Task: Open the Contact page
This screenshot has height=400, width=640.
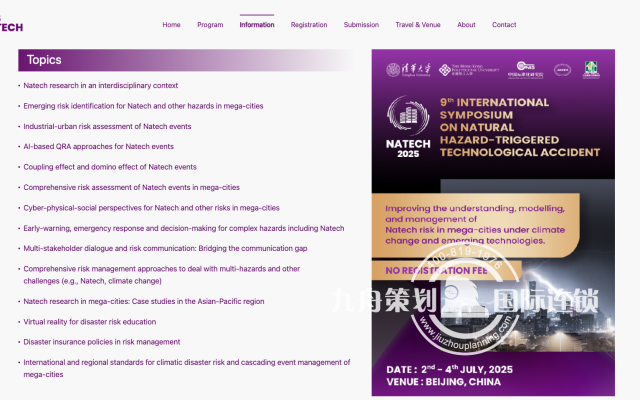Action: click(x=504, y=25)
